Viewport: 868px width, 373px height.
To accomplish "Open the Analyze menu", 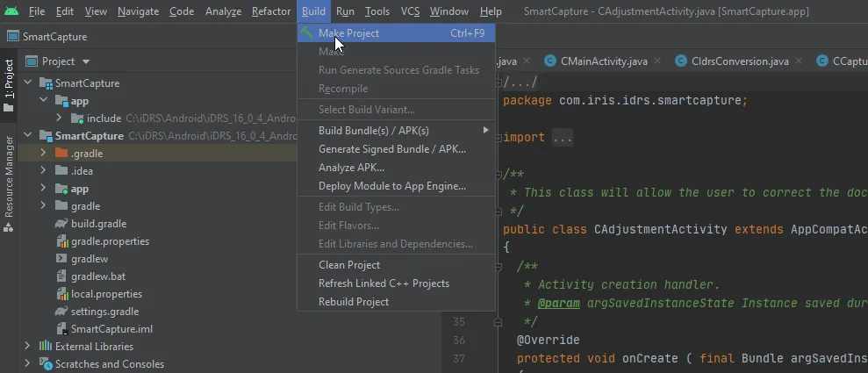I will (223, 11).
